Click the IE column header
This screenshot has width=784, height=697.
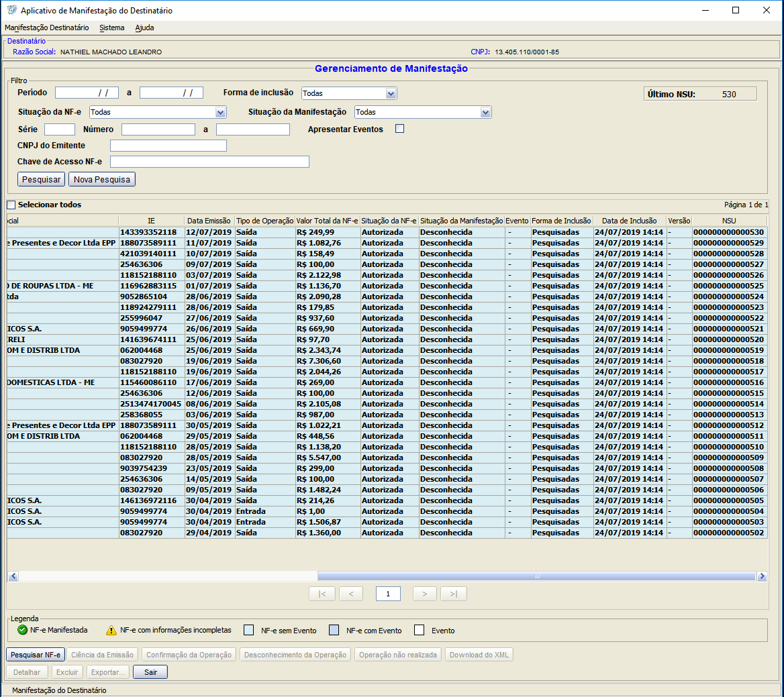(x=151, y=221)
